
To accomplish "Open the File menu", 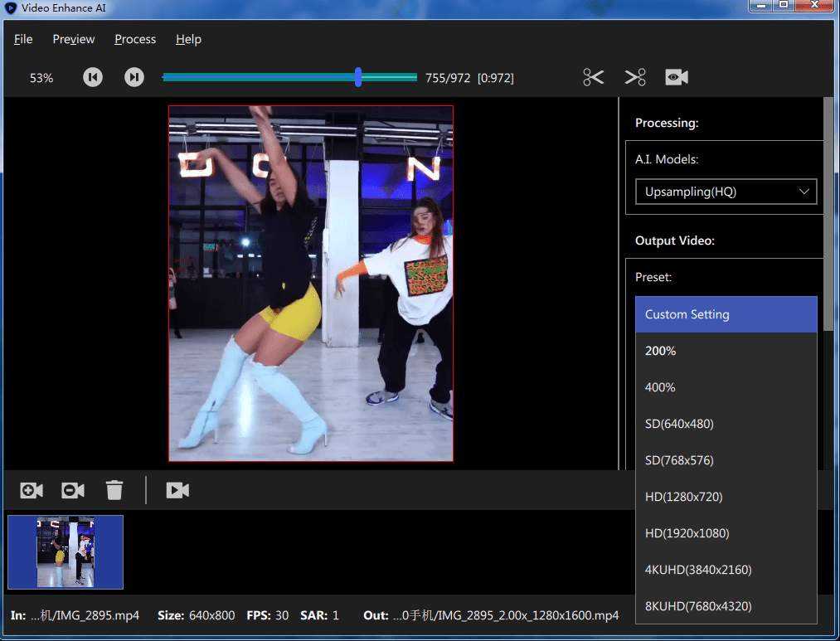I will tap(23, 39).
